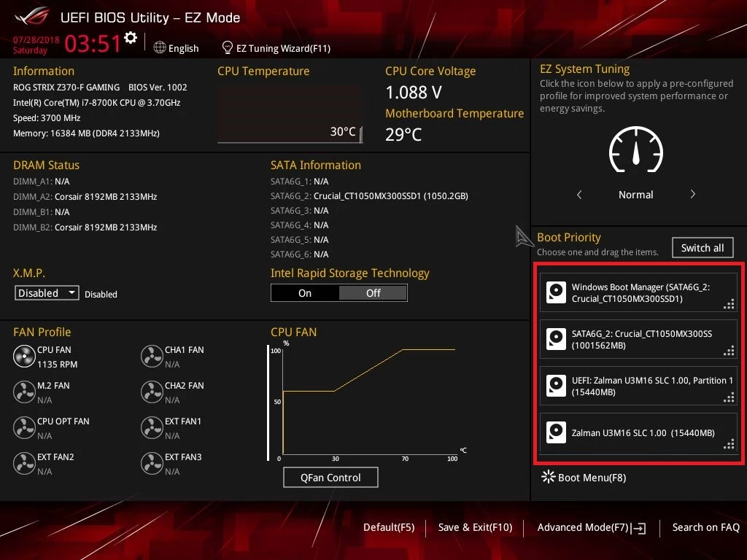Click the EXT FAN1 fan icon
This screenshot has height=560, width=747.
pos(152,427)
